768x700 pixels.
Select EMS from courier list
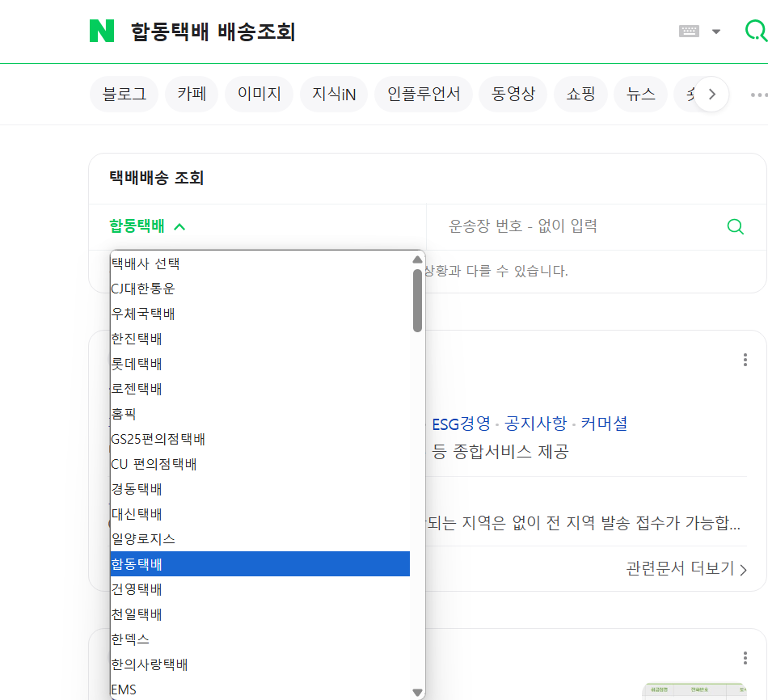pyautogui.click(x=260, y=689)
